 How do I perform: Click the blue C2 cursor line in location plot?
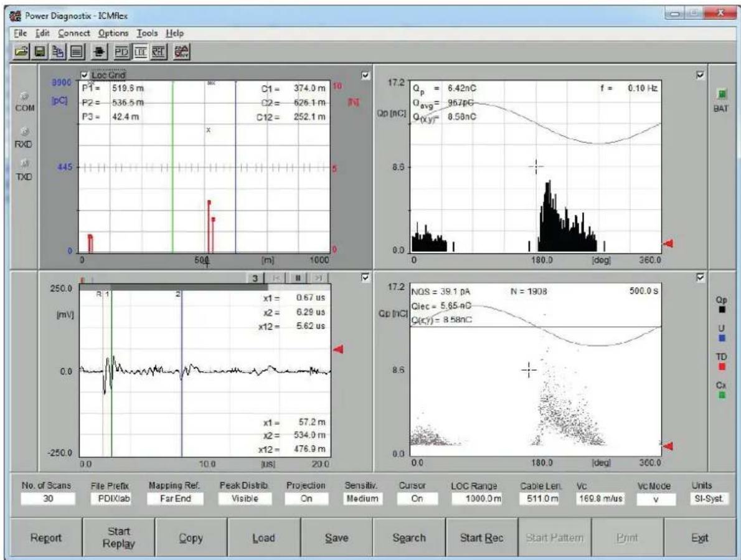pyautogui.click(x=235, y=167)
